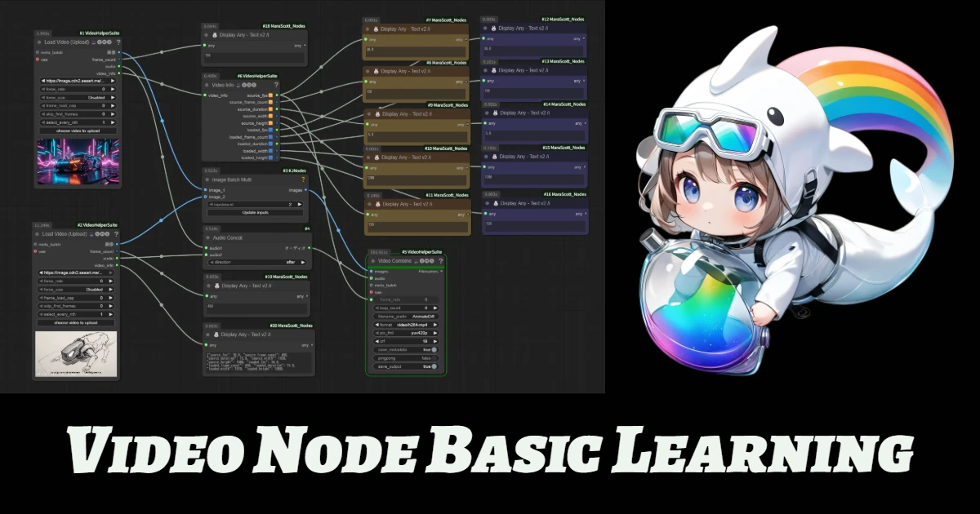This screenshot has width=980, height=514.
Task: Click help icon on Video Info node
Action: click(305, 85)
